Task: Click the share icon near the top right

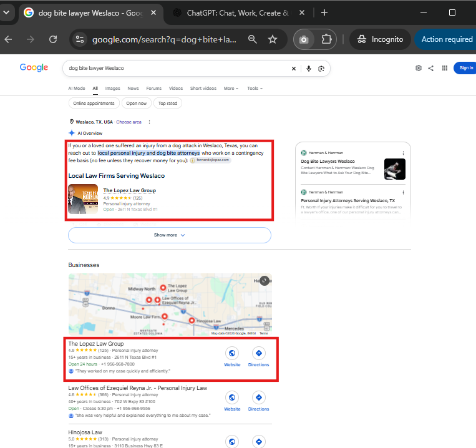Action: point(430,68)
